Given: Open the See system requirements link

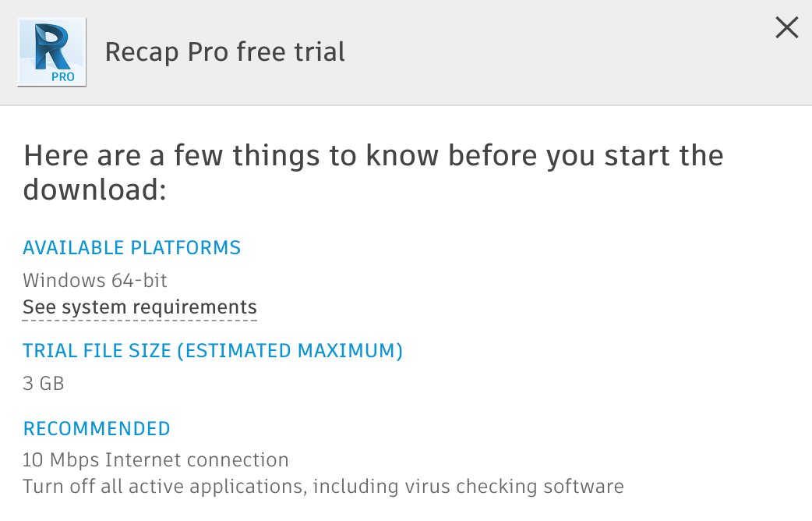Looking at the screenshot, I should [139, 307].
